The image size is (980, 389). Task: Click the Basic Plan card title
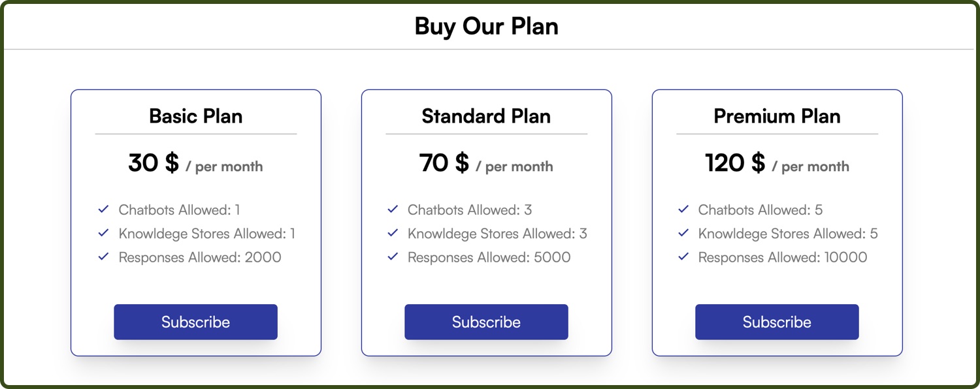pyautogui.click(x=195, y=116)
